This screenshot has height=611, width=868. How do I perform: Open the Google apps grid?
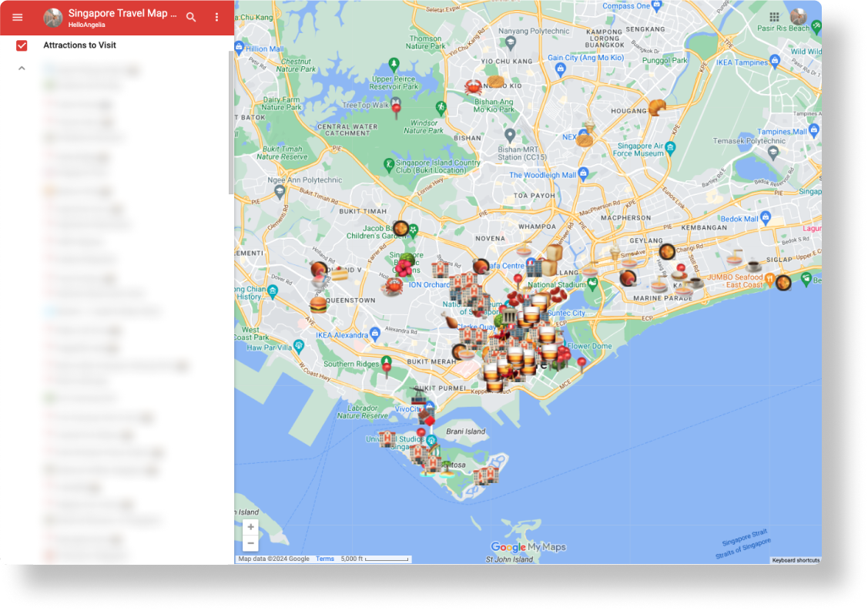point(774,17)
